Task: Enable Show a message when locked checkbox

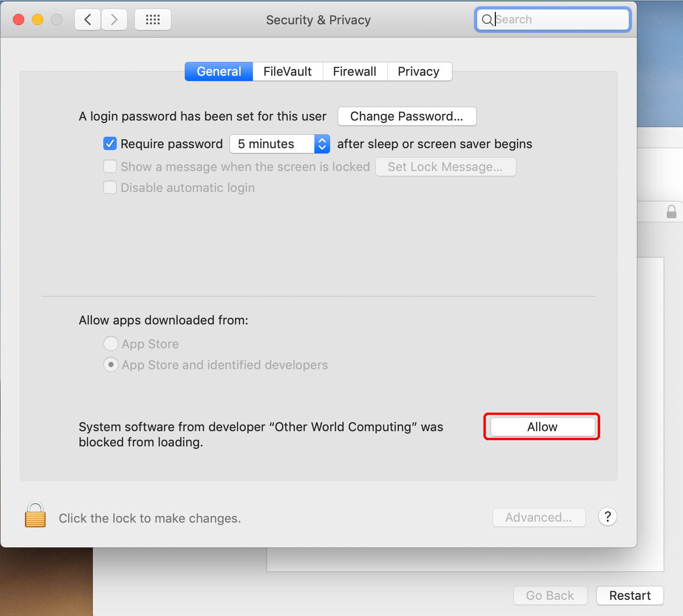Action: point(110,166)
